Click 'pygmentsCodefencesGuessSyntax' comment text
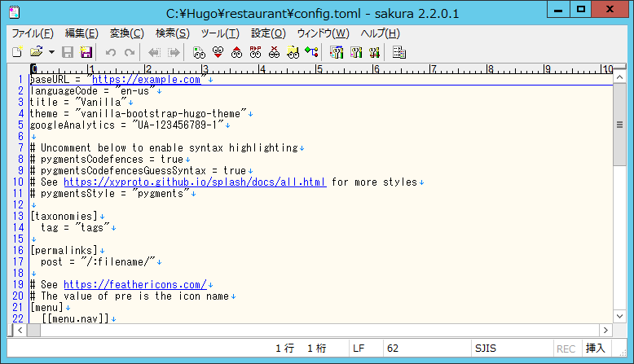 coord(123,171)
